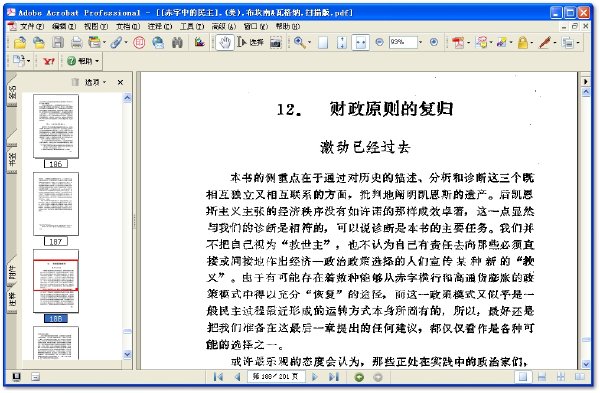This screenshot has height=393, width=600.
Task: Open Search with the binoculars icon
Action: tap(177, 42)
